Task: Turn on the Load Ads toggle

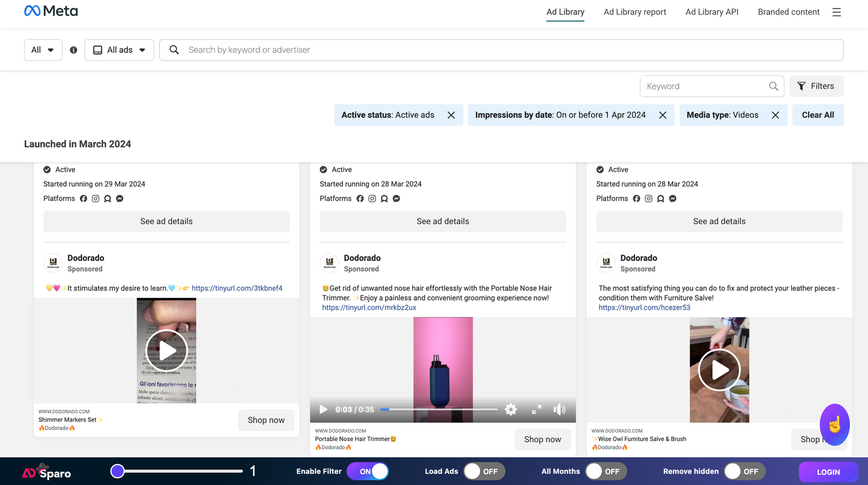Action: pos(484,471)
